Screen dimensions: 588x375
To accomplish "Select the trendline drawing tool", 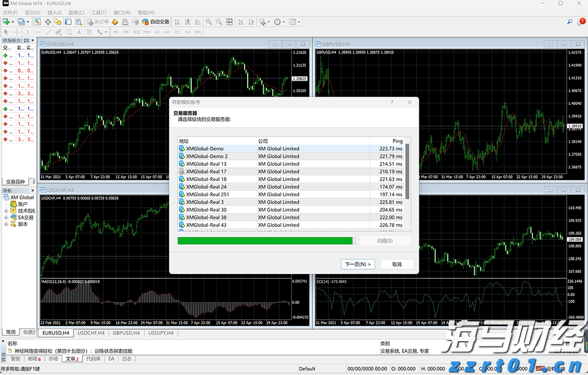I will click(49, 32).
